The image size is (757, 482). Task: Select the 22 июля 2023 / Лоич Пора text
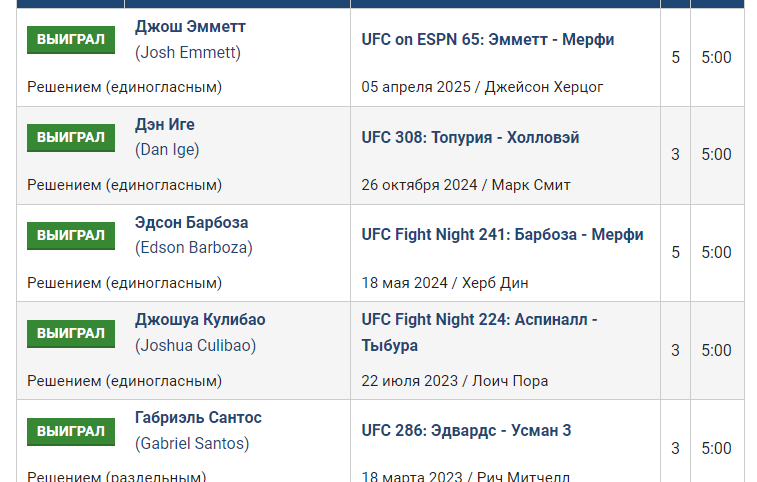[455, 381]
